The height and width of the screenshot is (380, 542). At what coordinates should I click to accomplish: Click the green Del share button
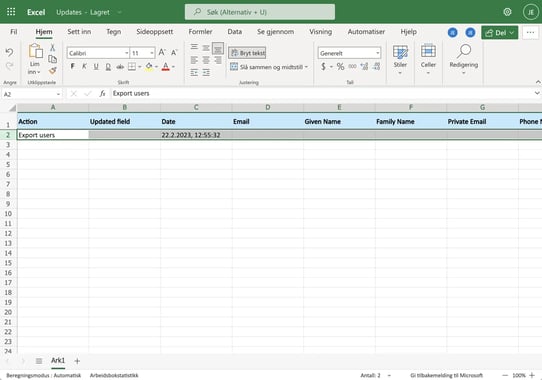[499, 33]
